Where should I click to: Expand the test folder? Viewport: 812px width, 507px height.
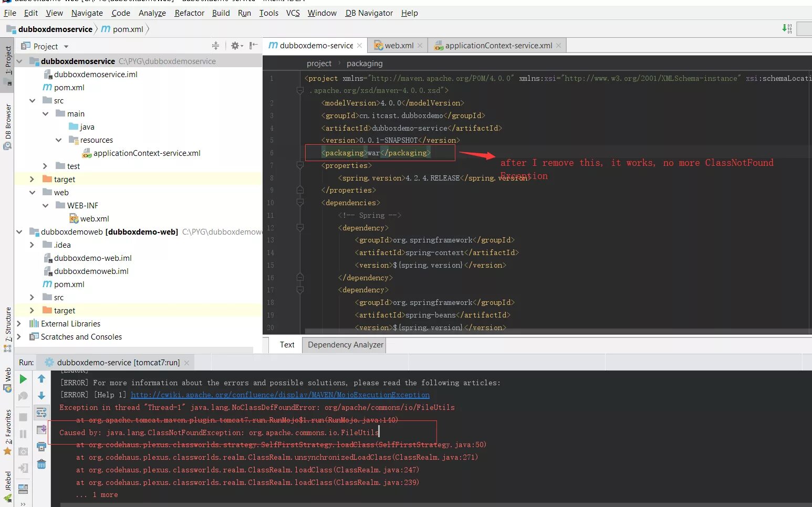click(x=46, y=166)
